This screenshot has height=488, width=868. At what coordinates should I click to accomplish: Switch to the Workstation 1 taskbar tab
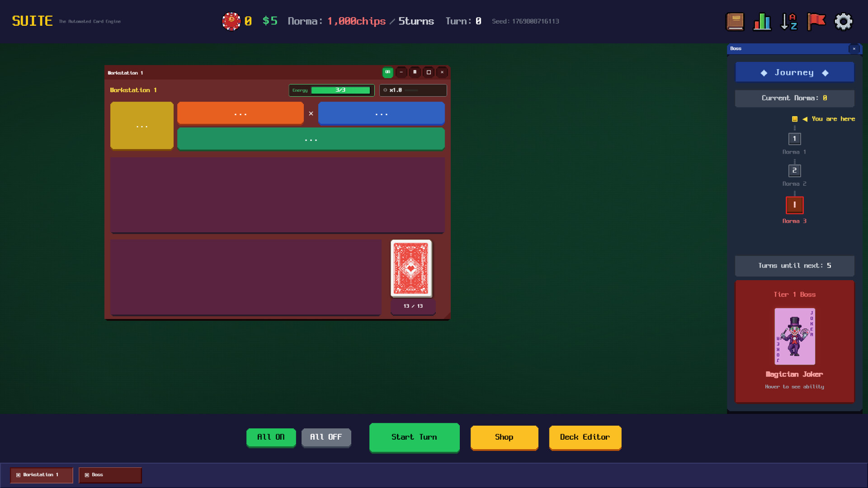(x=41, y=475)
